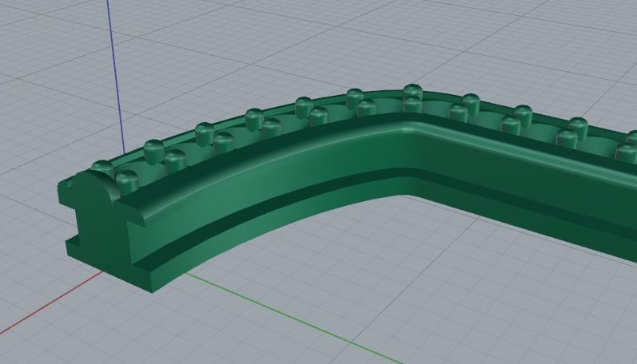Click the blue vertical Z-axis line
The width and height of the screenshot is (637, 364).
116,77
